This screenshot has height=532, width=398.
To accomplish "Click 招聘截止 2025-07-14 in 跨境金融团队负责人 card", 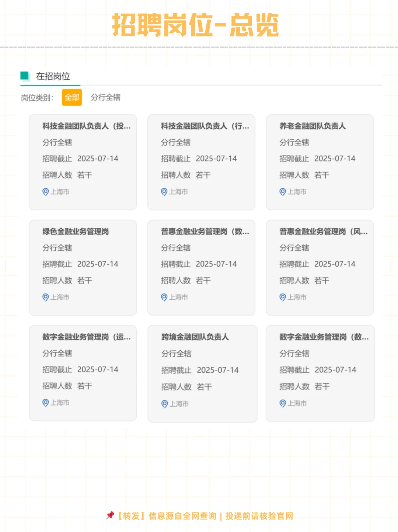I will [x=200, y=370].
